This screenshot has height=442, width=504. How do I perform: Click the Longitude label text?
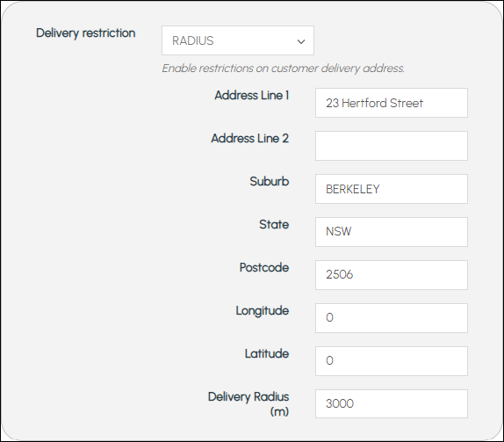[x=263, y=311]
